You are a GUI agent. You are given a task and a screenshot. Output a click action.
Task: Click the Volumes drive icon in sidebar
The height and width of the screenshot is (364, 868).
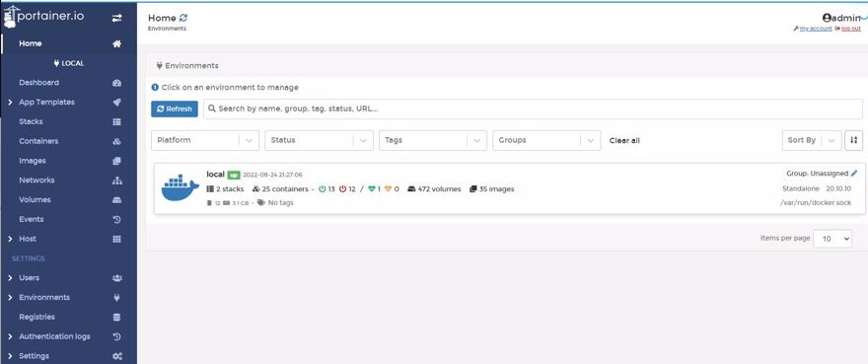point(116,200)
